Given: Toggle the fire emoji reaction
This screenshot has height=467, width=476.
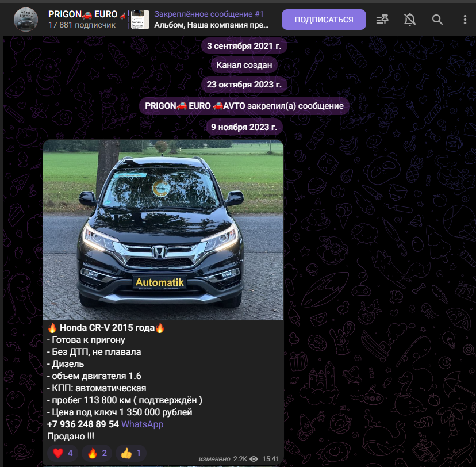Looking at the screenshot, I should coord(97,453).
